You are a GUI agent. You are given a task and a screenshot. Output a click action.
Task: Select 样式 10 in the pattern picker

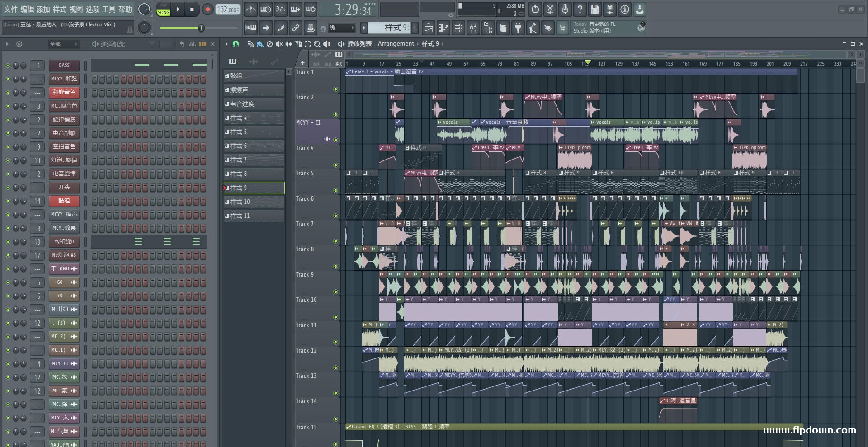coord(254,202)
